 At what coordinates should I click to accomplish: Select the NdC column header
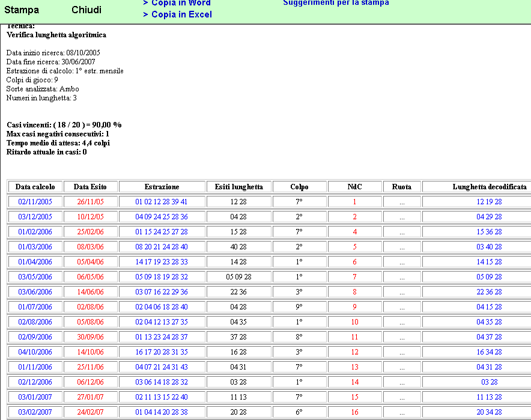[354, 187]
